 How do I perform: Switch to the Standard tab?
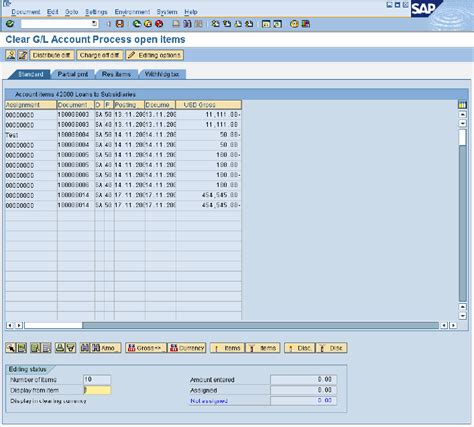coord(30,74)
